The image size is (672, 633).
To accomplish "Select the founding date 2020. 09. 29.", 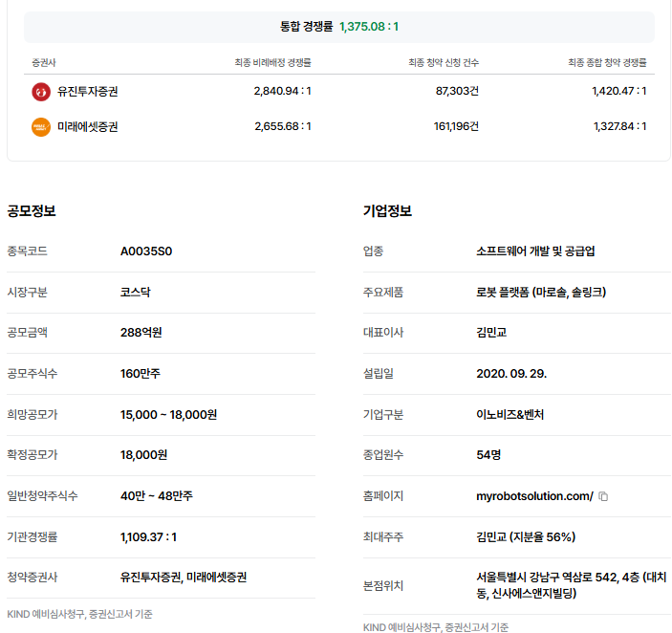I will pyautogui.click(x=511, y=374).
